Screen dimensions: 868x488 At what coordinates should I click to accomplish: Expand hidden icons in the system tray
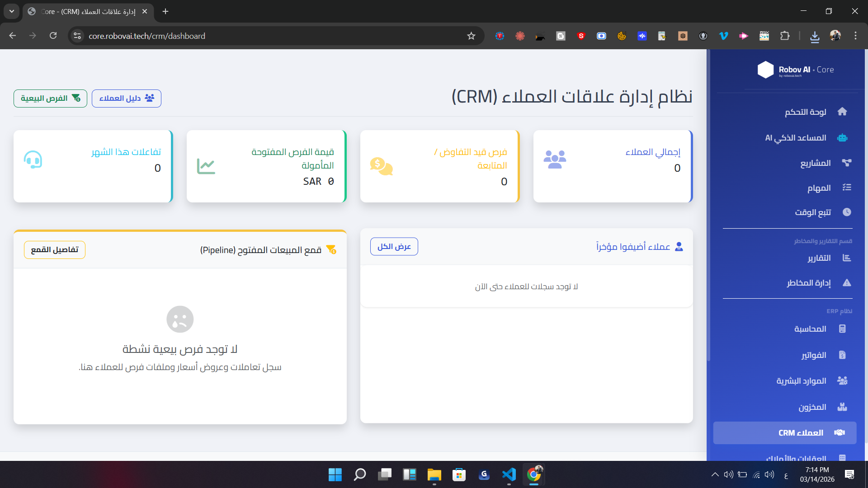point(715,474)
